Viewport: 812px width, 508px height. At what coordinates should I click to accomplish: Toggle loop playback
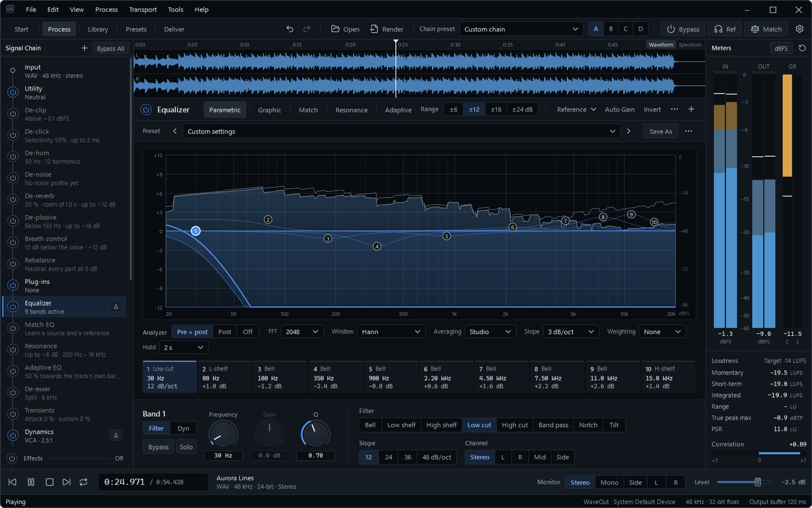(83, 482)
